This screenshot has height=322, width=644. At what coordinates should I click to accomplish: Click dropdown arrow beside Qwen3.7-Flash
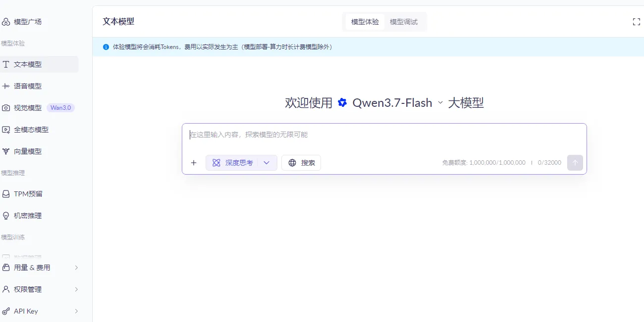tap(440, 103)
